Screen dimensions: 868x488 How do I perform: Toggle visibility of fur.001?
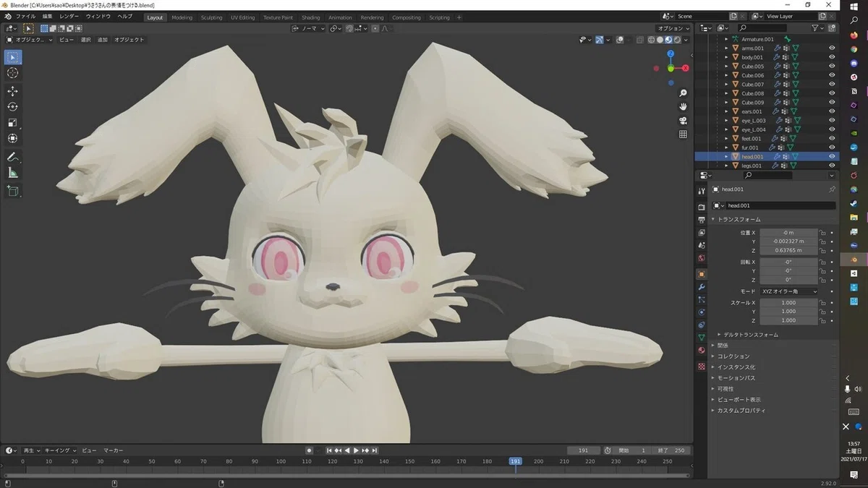[x=832, y=147]
